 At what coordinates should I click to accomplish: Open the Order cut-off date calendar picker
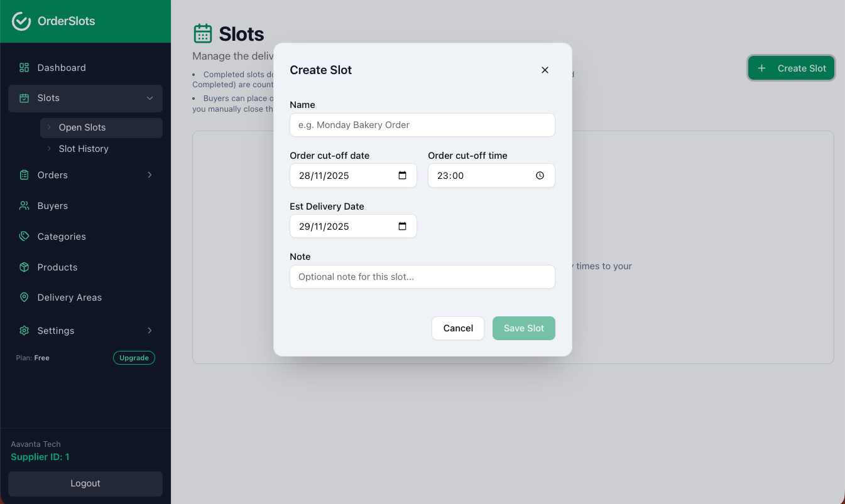[402, 175]
